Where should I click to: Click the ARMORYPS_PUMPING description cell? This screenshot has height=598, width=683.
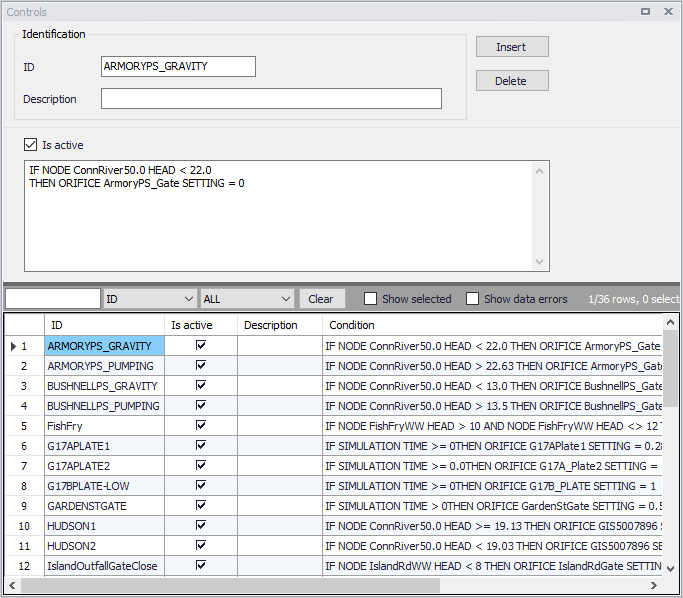pyautogui.click(x=280, y=366)
